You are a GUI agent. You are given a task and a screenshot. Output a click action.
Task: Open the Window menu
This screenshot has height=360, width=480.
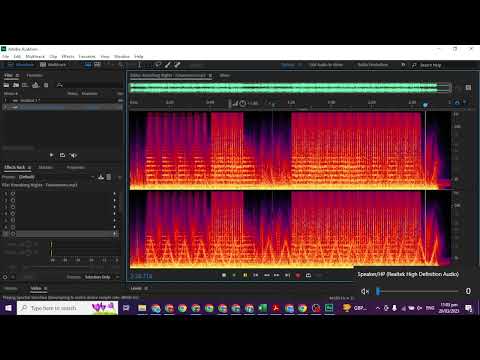click(x=122, y=56)
